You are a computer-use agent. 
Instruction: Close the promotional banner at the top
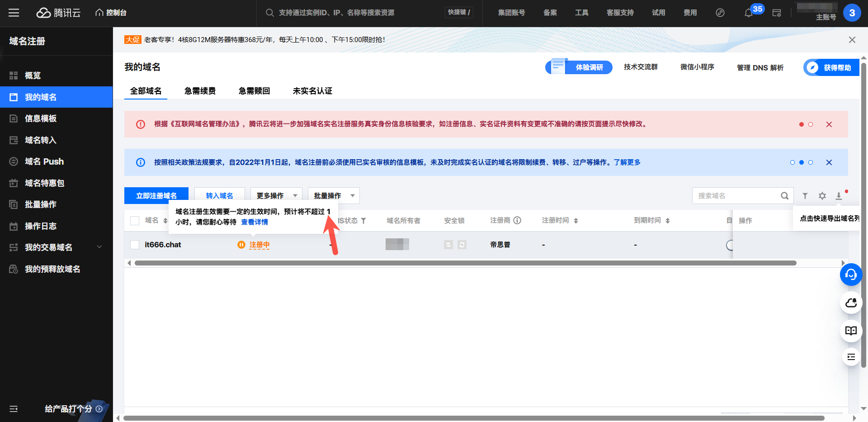coord(852,40)
